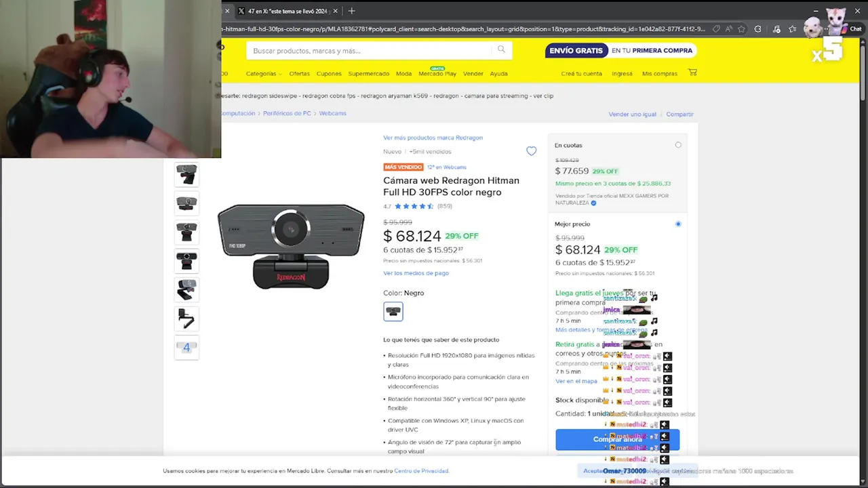Open the Webcams breadcrumb
The width and height of the screenshot is (868, 488).
[x=332, y=113]
